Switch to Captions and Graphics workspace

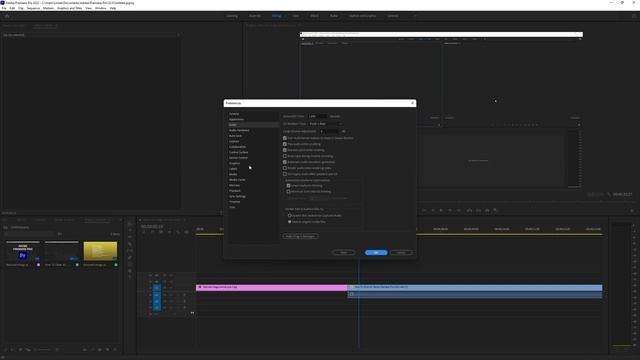click(x=362, y=16)
